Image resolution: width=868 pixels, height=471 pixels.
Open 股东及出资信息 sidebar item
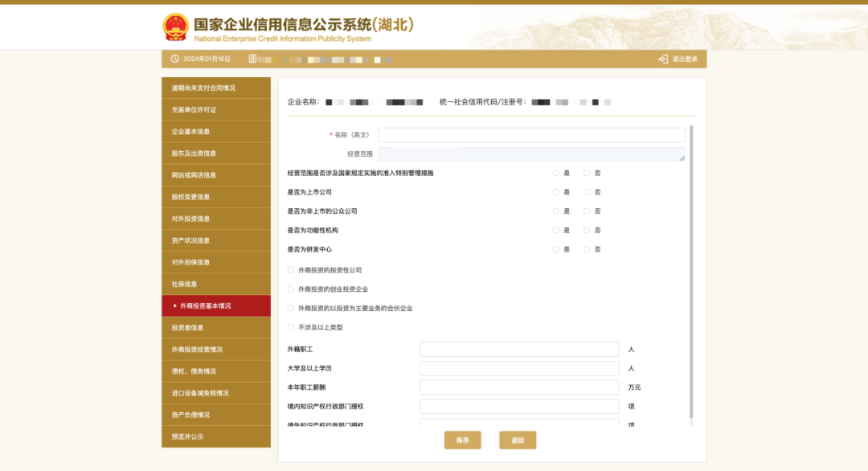[215, 153]
